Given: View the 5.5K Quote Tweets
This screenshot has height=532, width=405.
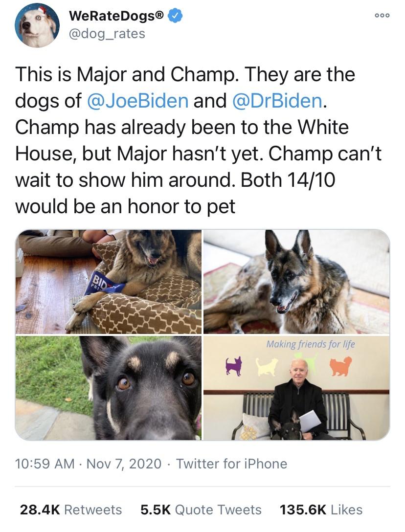Looking at the screenshot, I should [201, 510].
